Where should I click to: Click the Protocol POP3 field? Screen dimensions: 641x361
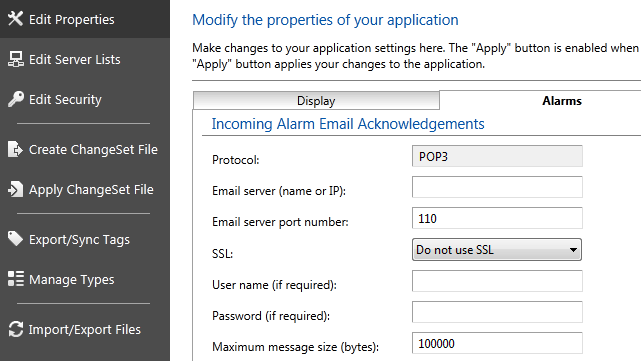[497, 156]
